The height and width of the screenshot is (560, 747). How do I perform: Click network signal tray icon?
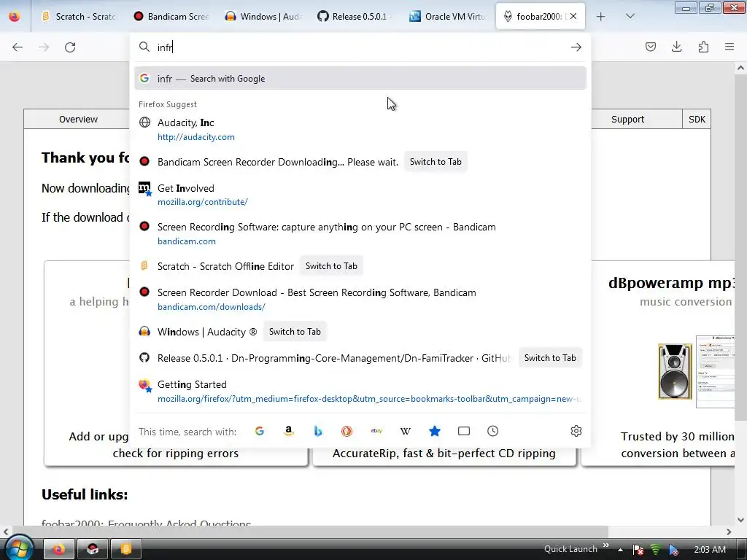click(x=656, y=549)
